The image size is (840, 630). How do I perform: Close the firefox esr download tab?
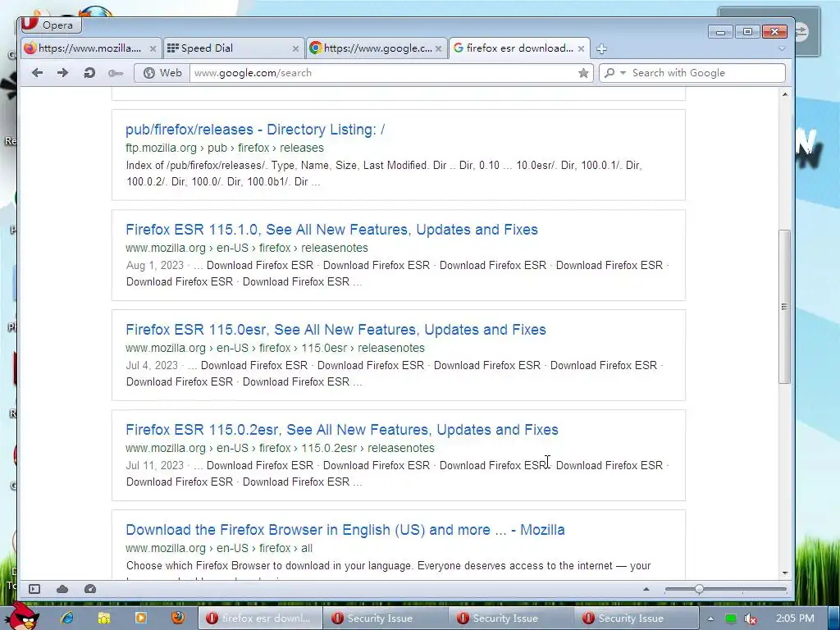tap(582, 48)
